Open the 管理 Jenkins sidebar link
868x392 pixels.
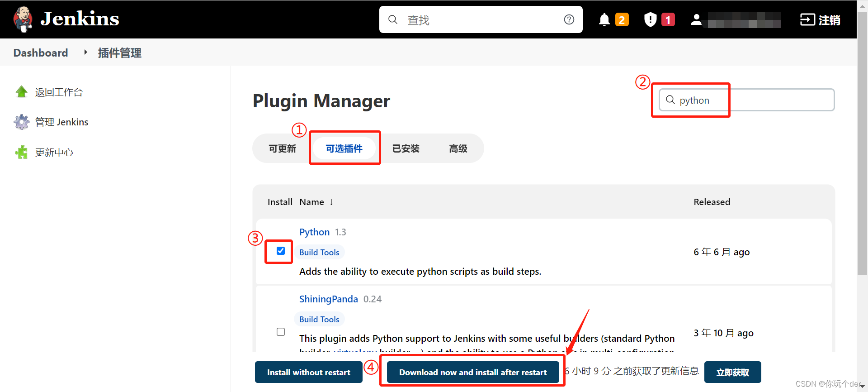61,122
